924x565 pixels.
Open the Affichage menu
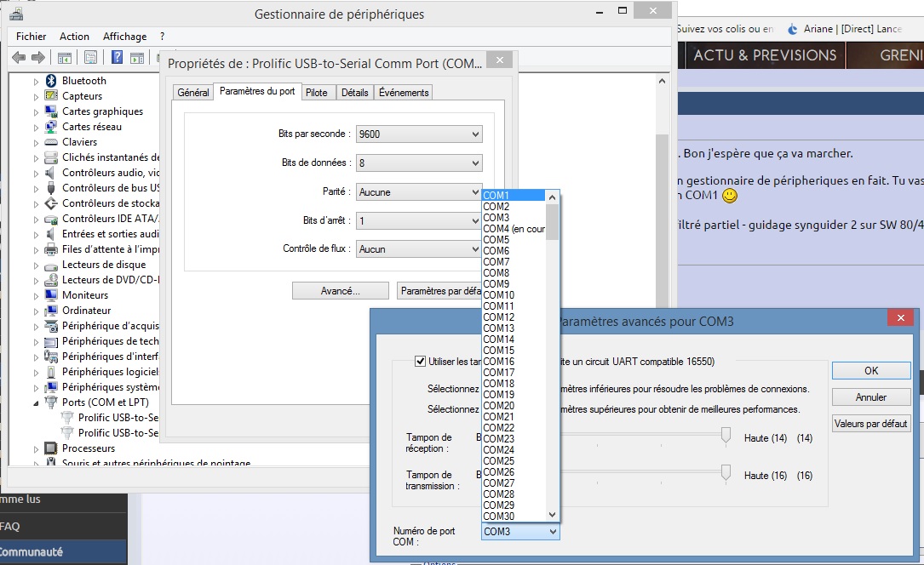click(x=125, y=37)
